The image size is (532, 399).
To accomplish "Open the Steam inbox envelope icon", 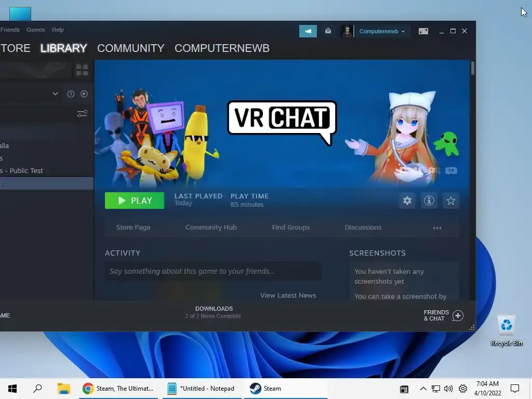I will pos(328,31).
